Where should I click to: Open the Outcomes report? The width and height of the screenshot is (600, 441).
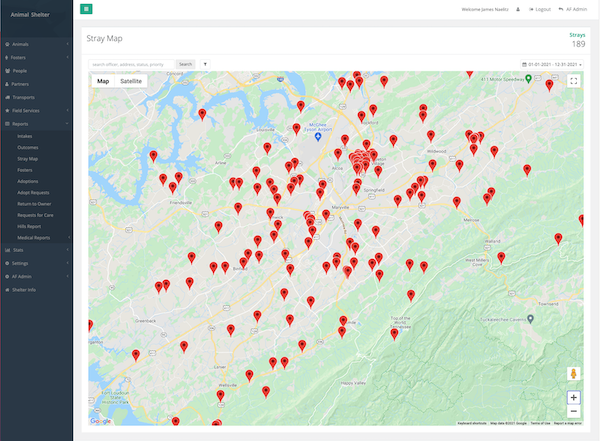tap(28, 147)
